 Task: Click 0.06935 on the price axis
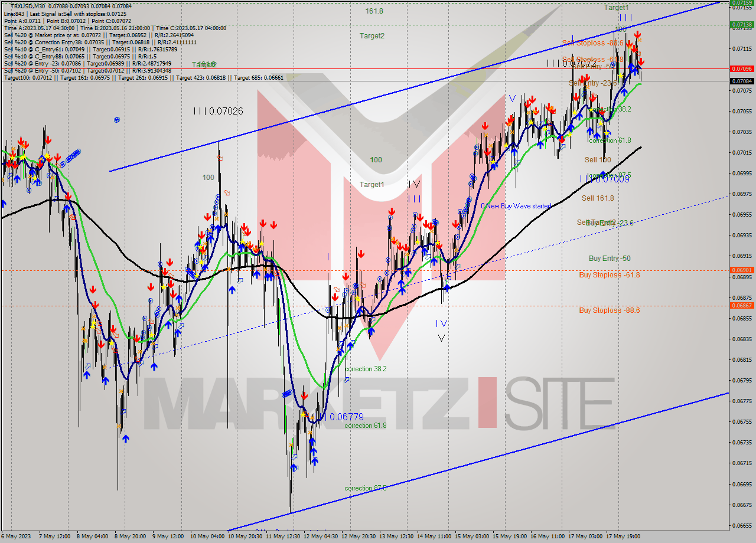742,235
